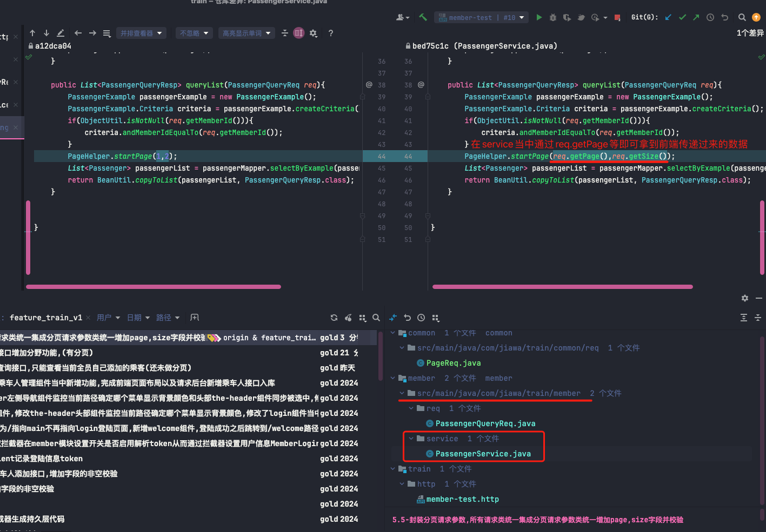Open diff viewer settings gear
This screenshot has width=766, height=532.
pyautogui.click(x=313, y=33)
